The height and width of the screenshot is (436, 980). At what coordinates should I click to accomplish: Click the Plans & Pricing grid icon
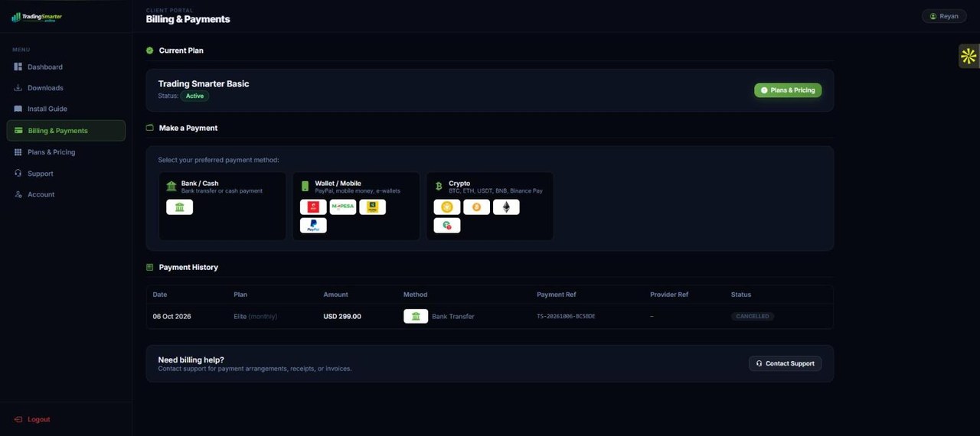point(18,152)
